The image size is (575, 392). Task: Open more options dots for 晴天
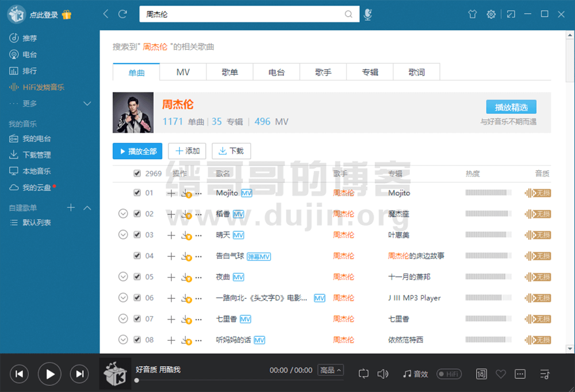click(198, 236)
